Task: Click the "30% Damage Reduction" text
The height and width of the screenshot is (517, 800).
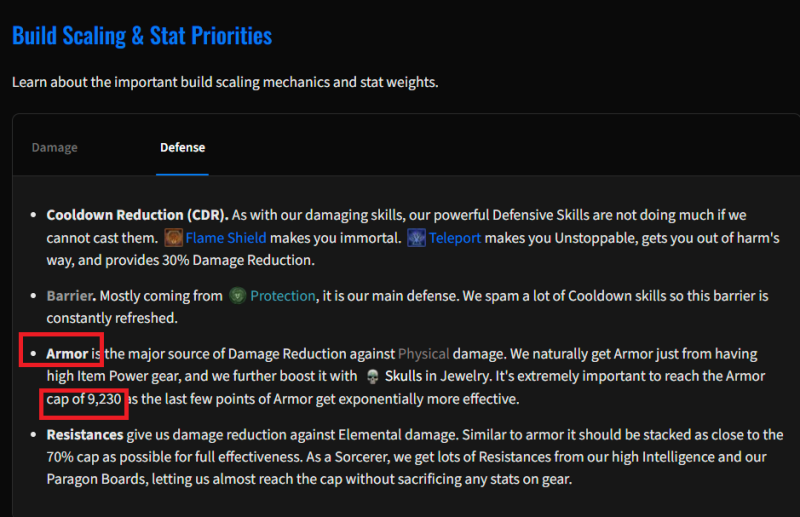Action: coord(237,260)
